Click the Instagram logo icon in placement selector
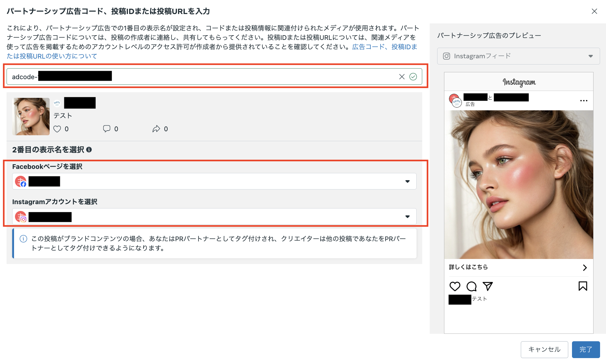 (x=447, y=56)
